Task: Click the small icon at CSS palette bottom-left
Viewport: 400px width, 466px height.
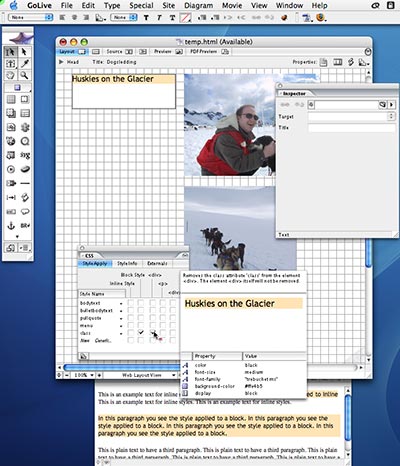Action: coord(83,356)
